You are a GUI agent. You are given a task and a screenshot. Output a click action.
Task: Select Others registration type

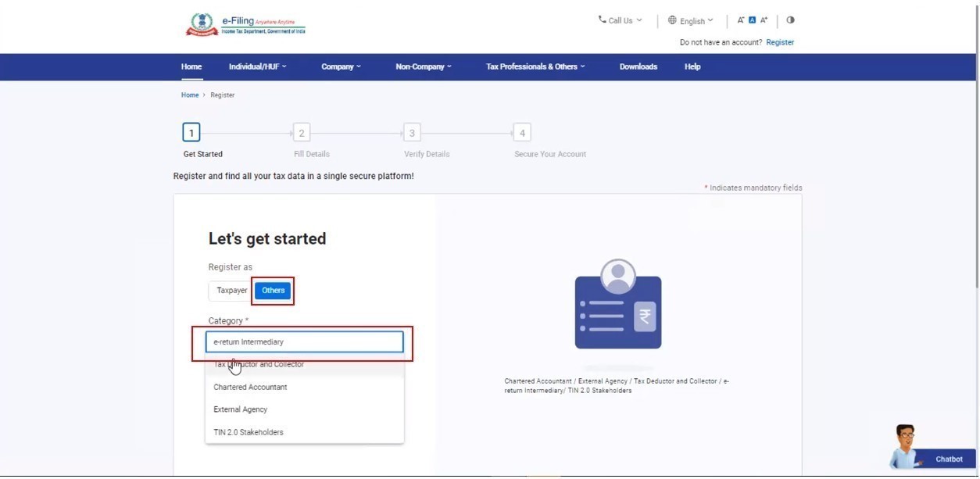pos(273,291)
